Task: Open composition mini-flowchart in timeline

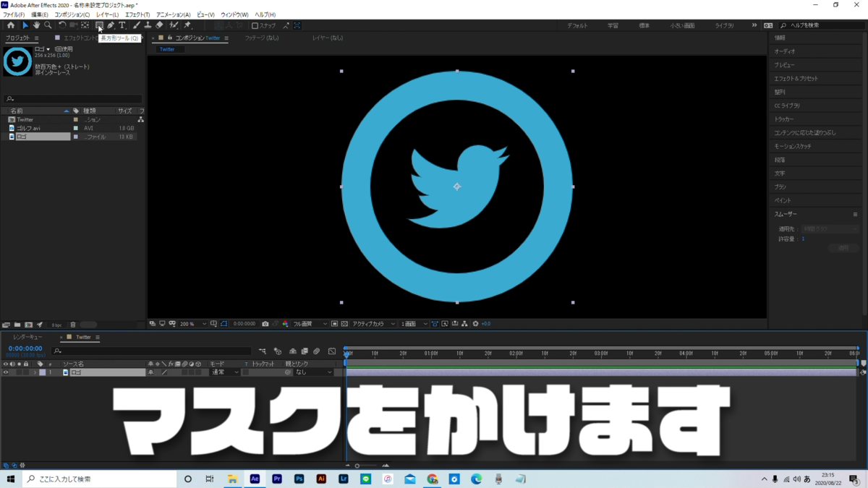Action: tap(263, 351)
